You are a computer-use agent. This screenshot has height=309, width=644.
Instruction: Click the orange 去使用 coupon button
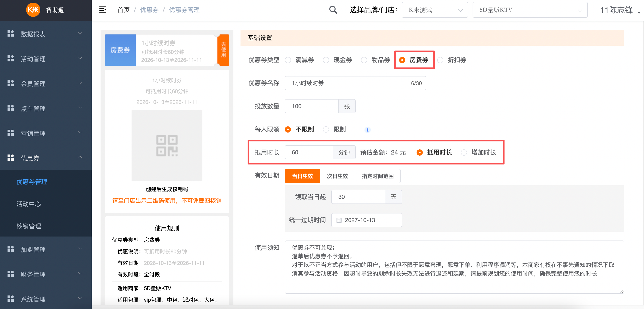click(223, 50)
